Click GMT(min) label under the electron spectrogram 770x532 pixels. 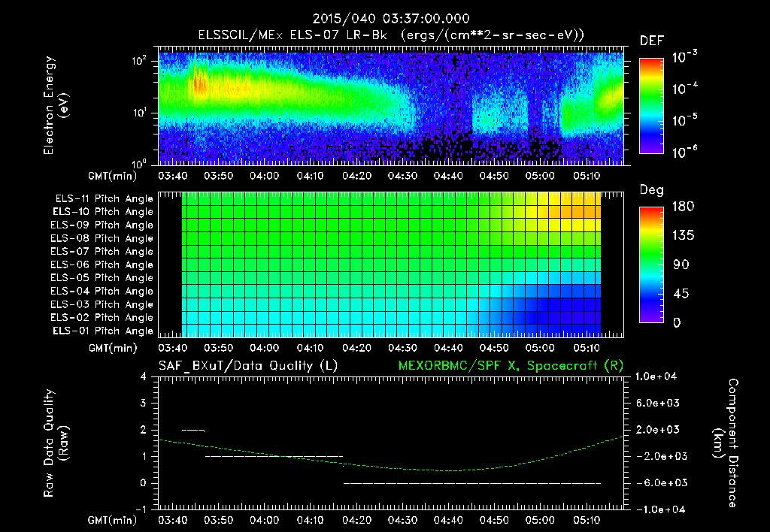tap(113, 176)
